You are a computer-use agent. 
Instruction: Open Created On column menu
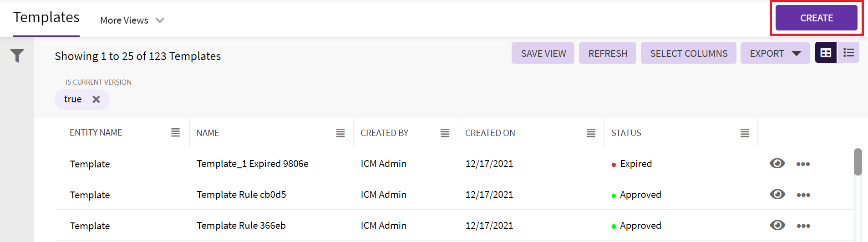(x=591, y=133)
